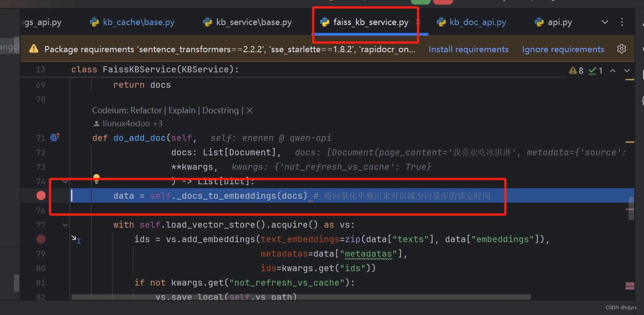This screenshot has width=644, height=315.
Task: Collapse the code fold at line 74
Action: [x=65, y=181]
